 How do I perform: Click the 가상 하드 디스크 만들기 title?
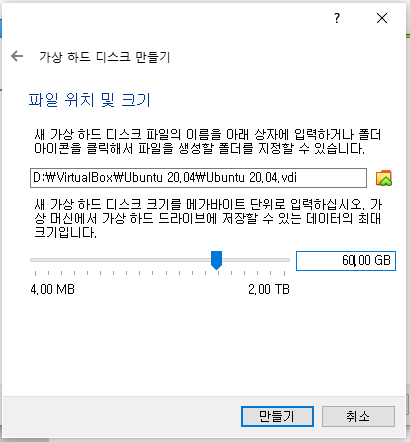pos(105,57)
